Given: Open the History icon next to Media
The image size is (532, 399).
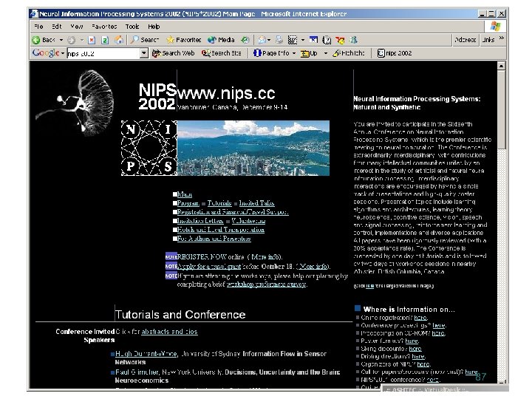Looking at the screenshot, I should coord(245,40).
